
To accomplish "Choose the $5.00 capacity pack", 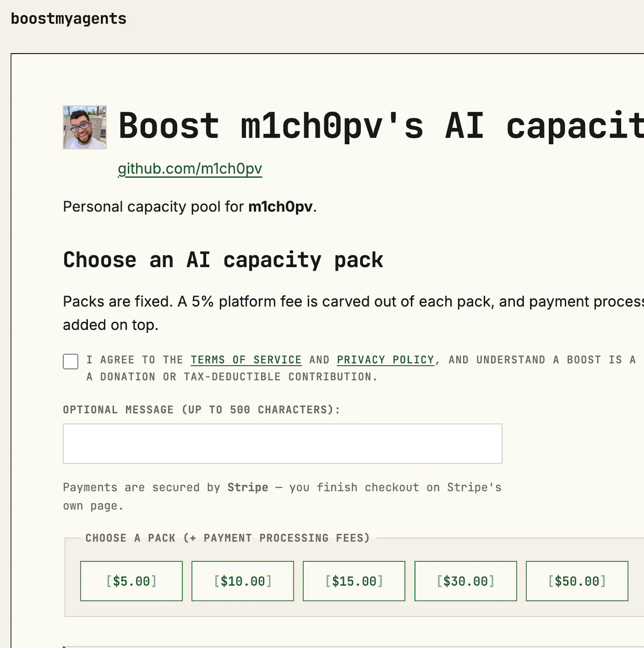I will click(131, 581).
